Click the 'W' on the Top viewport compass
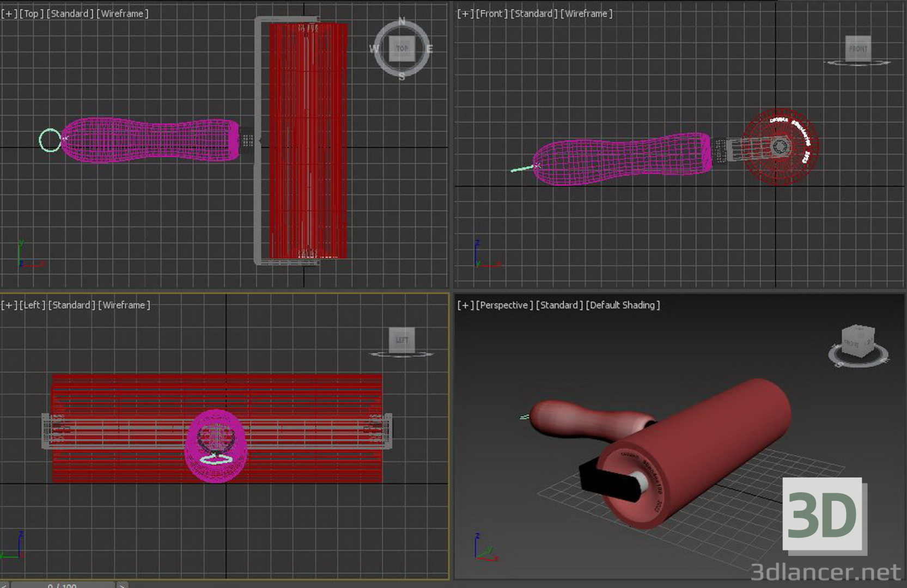 point(375,49)
